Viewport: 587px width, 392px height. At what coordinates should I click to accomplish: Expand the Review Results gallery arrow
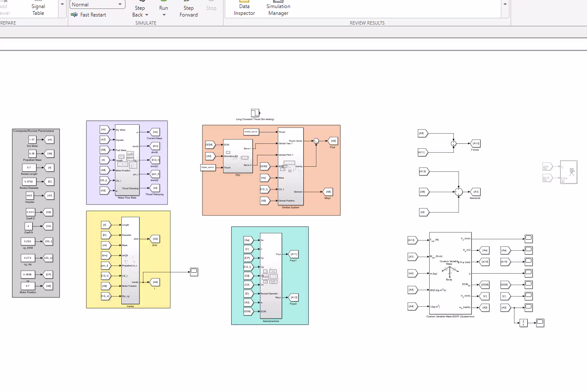pos(505,5)
